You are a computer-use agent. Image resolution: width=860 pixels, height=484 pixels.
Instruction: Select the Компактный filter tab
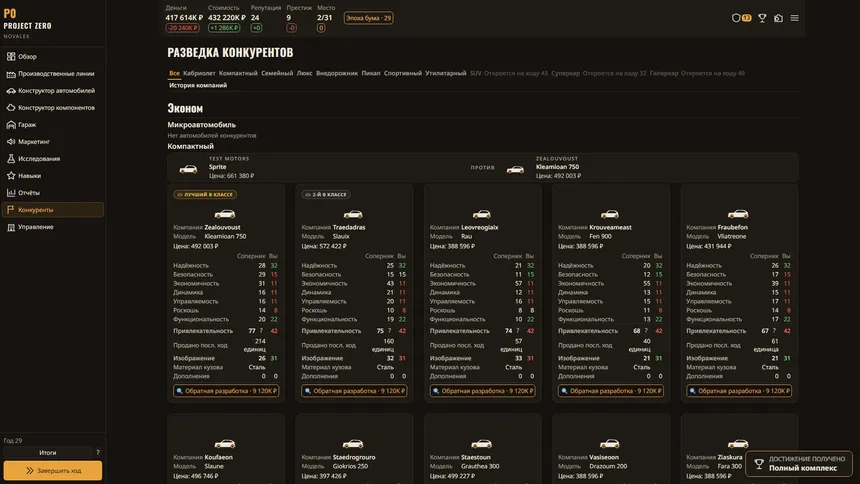[x=238, y=73]
